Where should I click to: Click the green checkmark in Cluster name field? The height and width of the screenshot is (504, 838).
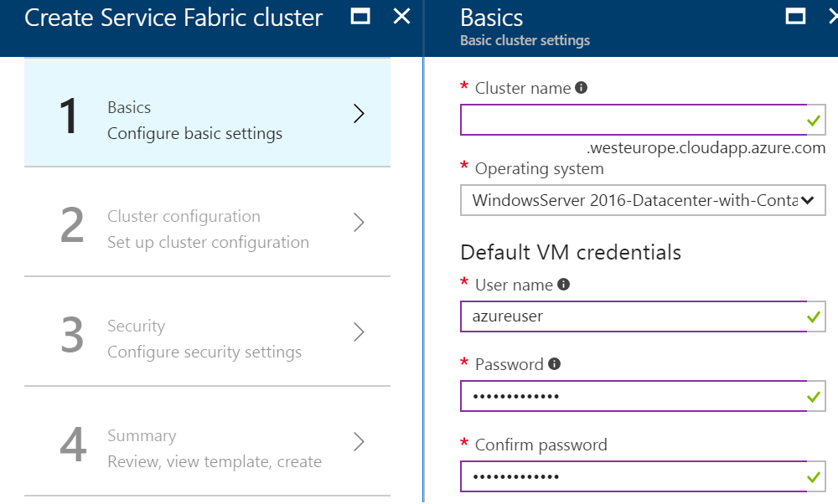pos(814,121)
